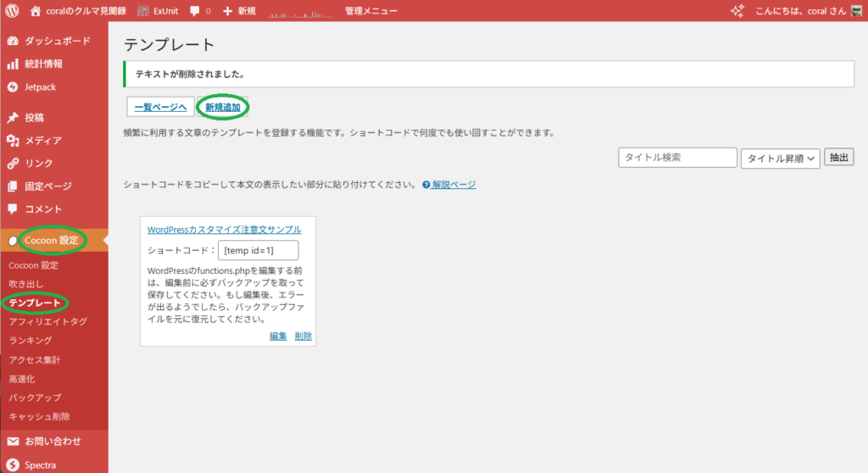Viewport: 868px width, 473px height.
Task: Click the 投稿 pushpin icon
Action: (13, 118)
